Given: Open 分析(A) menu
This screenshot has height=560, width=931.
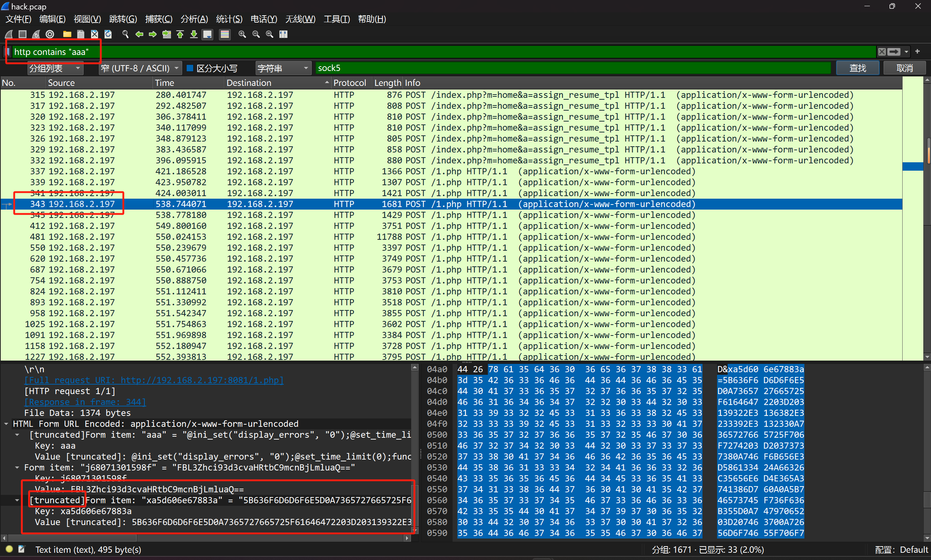Looking at the screenshot, I should click(194, 19).
